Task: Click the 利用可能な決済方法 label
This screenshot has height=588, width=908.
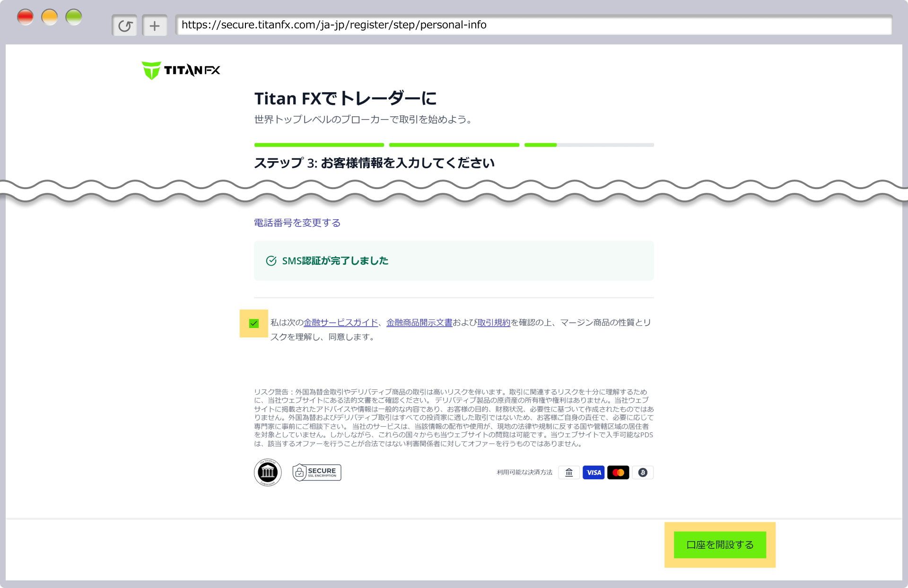Action: click(x=524, y=472)
